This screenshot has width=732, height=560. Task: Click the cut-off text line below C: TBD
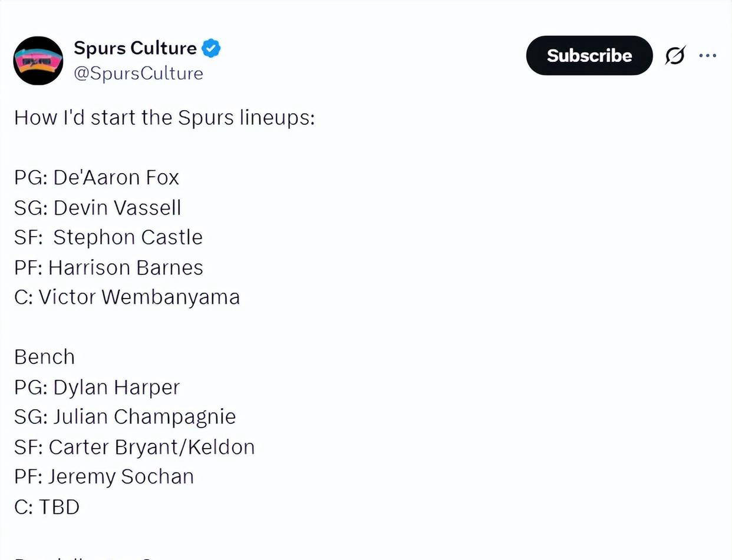coord(88,556)
